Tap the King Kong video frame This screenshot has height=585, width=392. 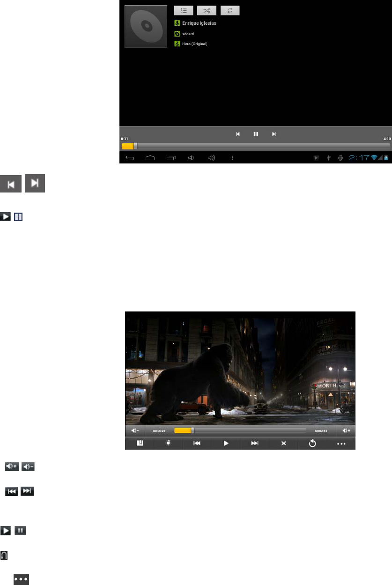(x=240, y=368)
